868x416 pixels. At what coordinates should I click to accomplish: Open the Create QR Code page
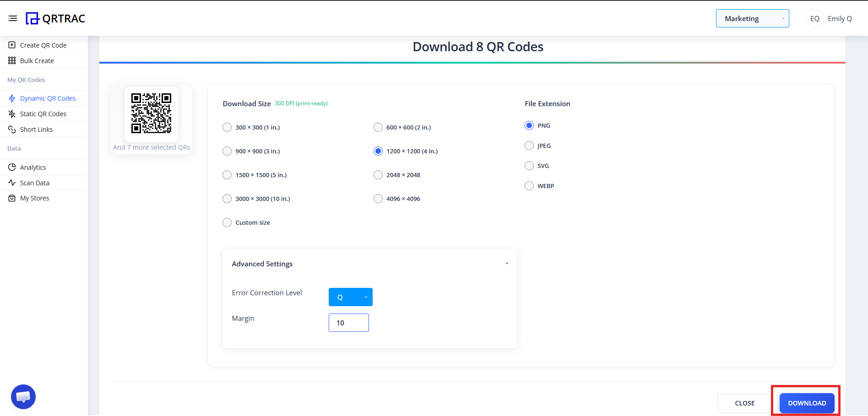click(43, 45)
